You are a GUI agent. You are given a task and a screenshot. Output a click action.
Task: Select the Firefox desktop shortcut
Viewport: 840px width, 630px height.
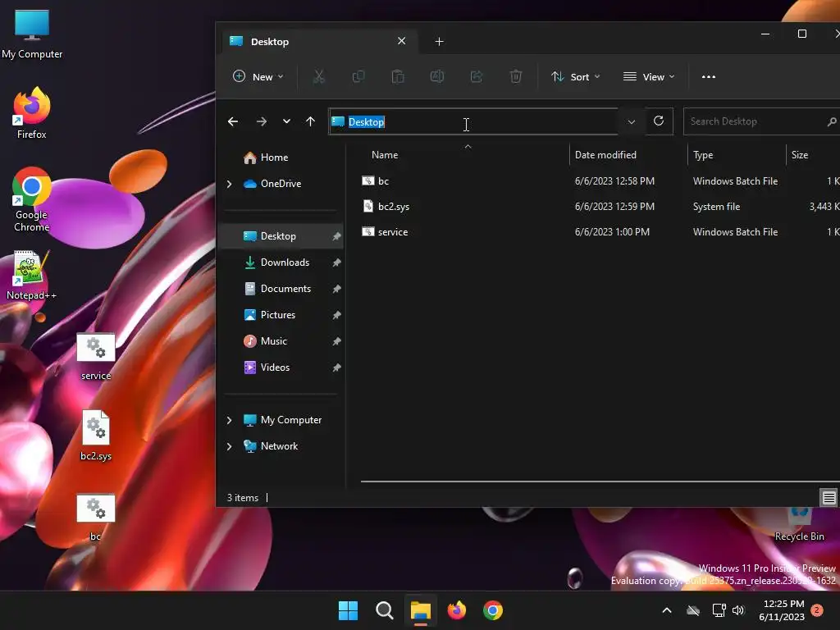coord(32,113)
